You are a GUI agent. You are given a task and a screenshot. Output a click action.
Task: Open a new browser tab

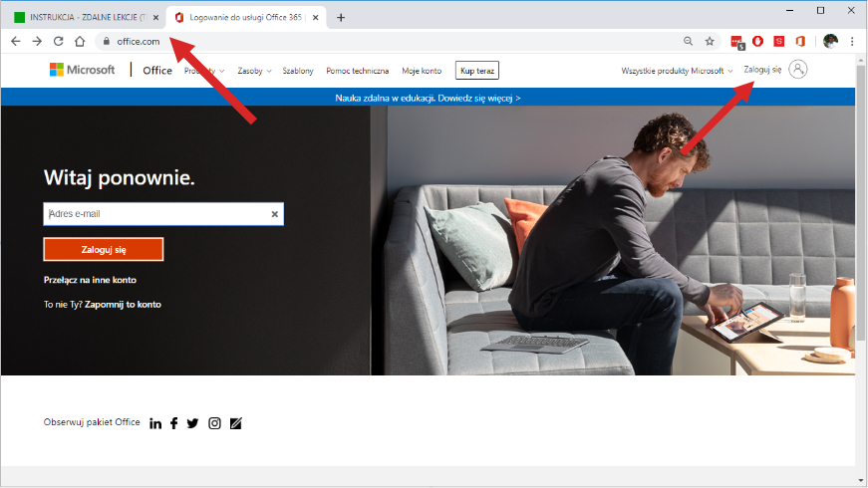(341, 18)
